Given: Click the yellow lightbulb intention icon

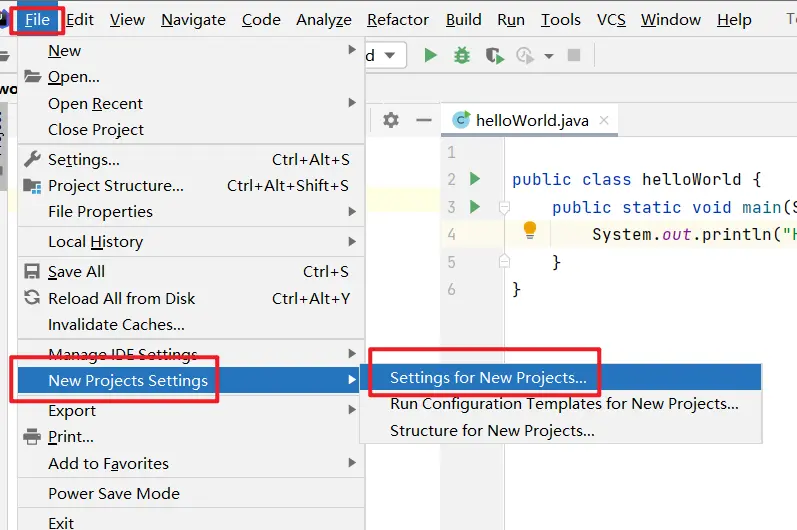Looking at the screenshot, I should pyautogui.click(x=530, y=231).
